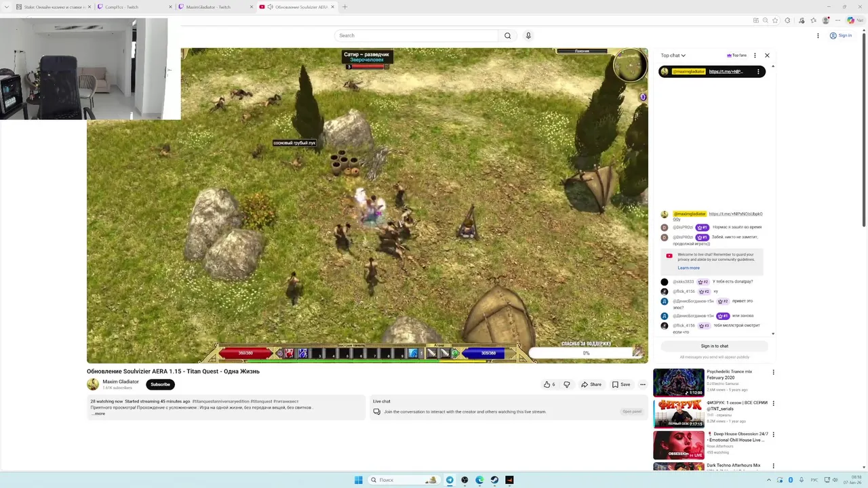
Task: Open options menu for Deep House Obsession
Action: tap(773, 434)
